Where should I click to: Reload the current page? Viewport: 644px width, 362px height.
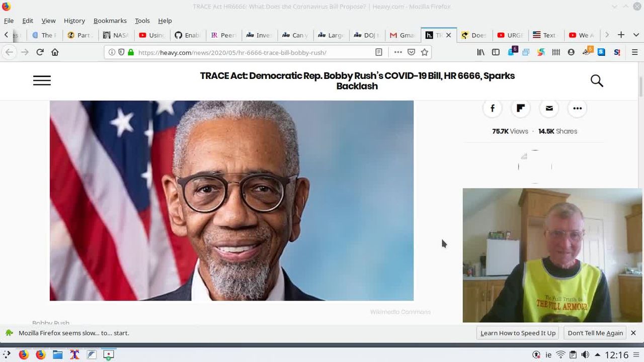pos(40,52)
